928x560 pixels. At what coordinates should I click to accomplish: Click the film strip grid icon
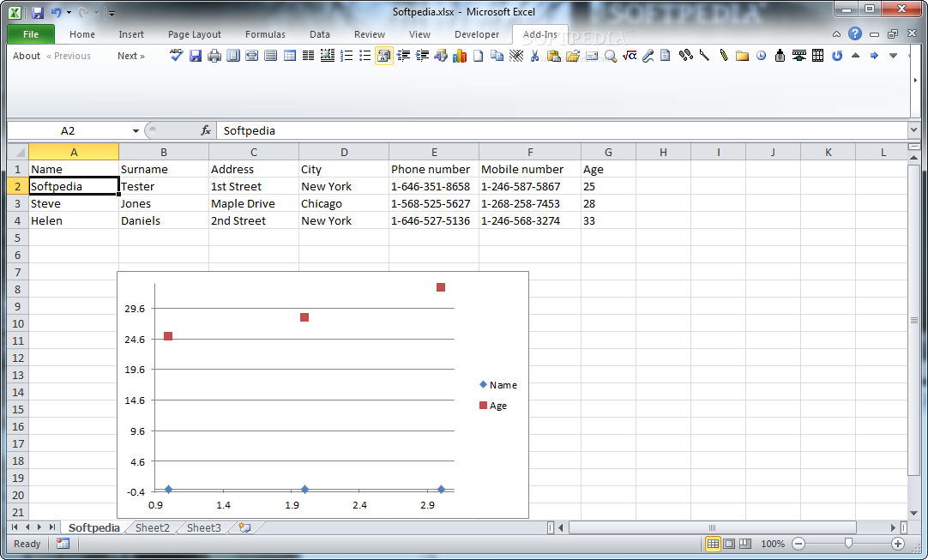818,56
